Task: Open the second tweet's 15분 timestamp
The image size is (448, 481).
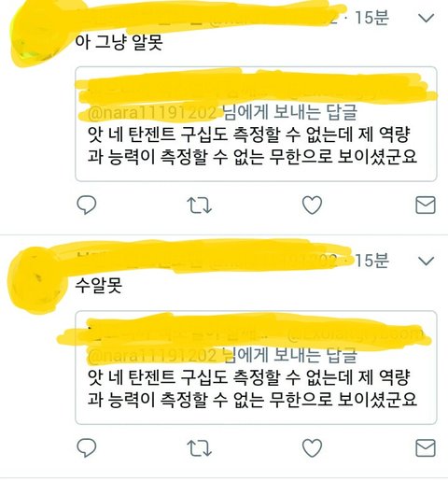Action: (x=372, y=261)
